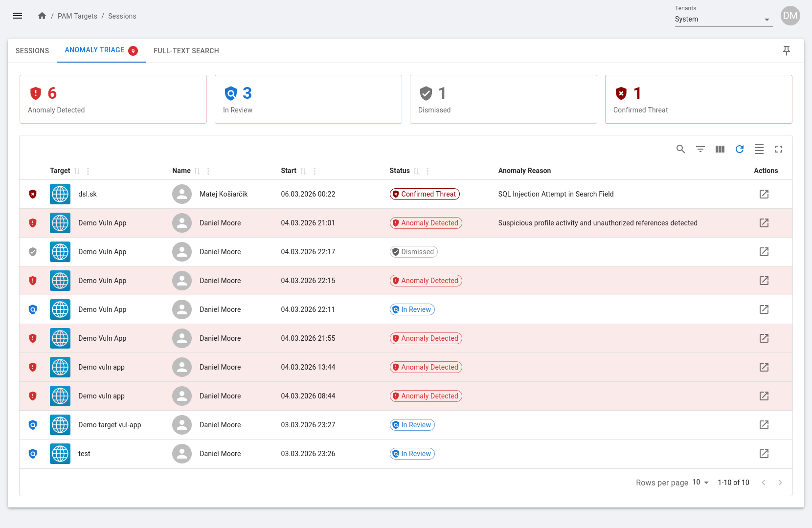Open the hamburger navigation menu
812x528 pixels.
[x=18, y=16]
